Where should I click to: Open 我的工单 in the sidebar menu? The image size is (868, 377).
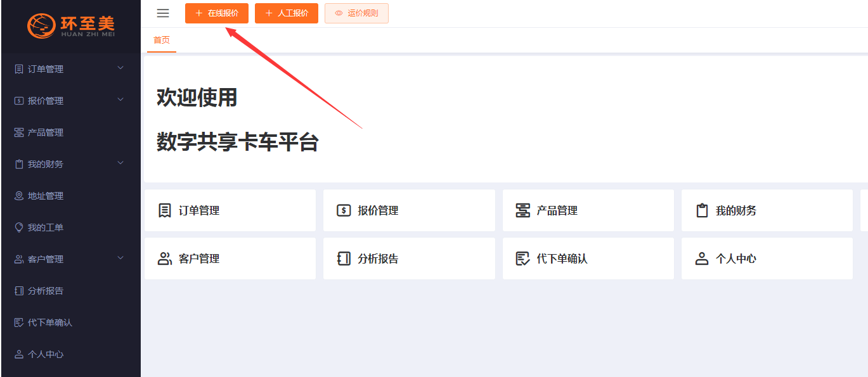46,227
